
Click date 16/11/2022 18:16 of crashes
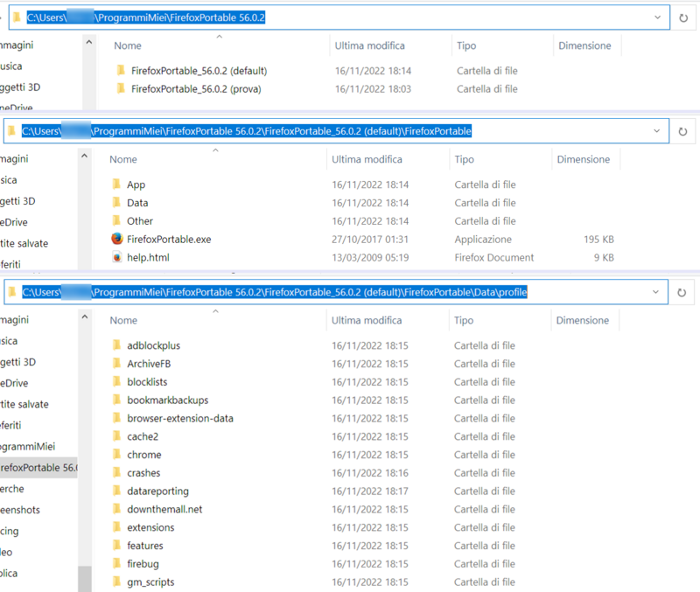tap(369, 472)
